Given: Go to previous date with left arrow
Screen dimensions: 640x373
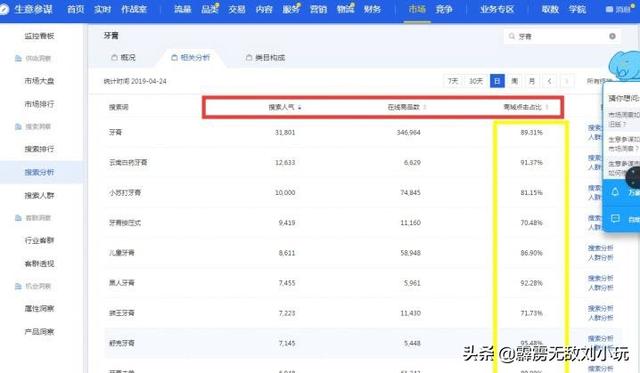Looking at the screenshot, I should 549,81.
